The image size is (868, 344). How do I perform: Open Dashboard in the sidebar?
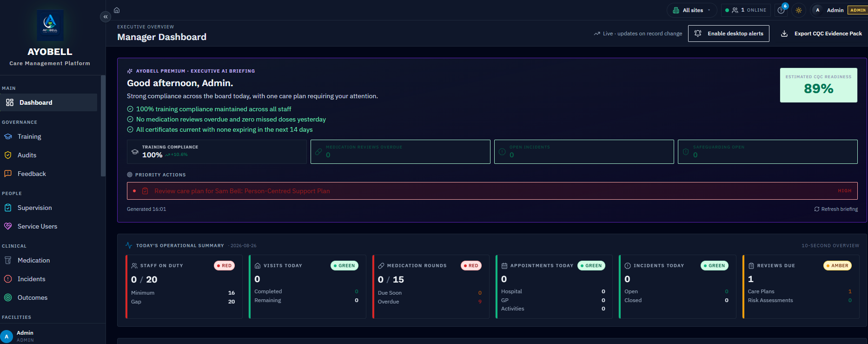(48, 102)
